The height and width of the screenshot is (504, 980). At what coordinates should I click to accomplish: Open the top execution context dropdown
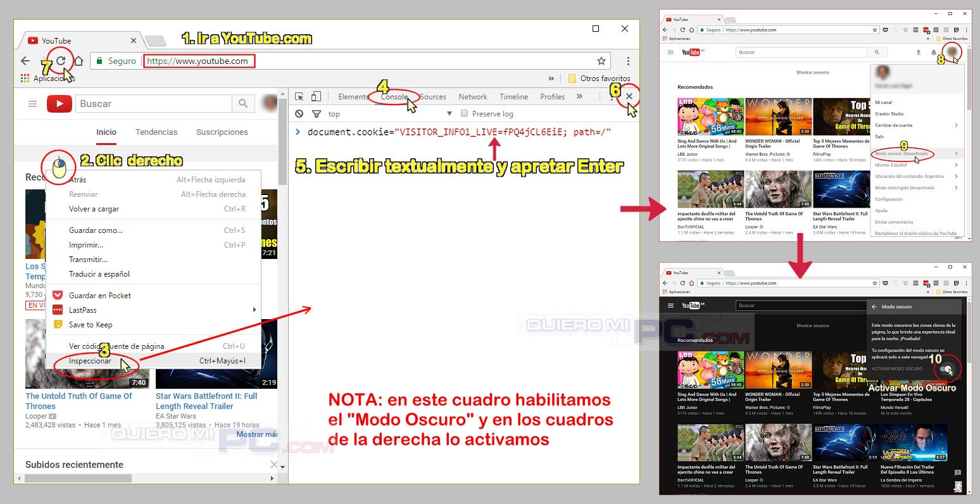tap(389, 114)
